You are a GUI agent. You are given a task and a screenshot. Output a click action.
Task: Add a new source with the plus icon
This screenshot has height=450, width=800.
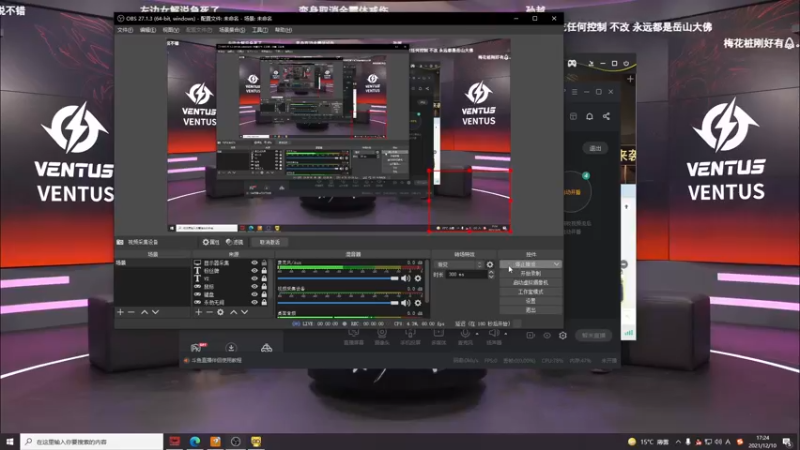[x=198, y=312]
